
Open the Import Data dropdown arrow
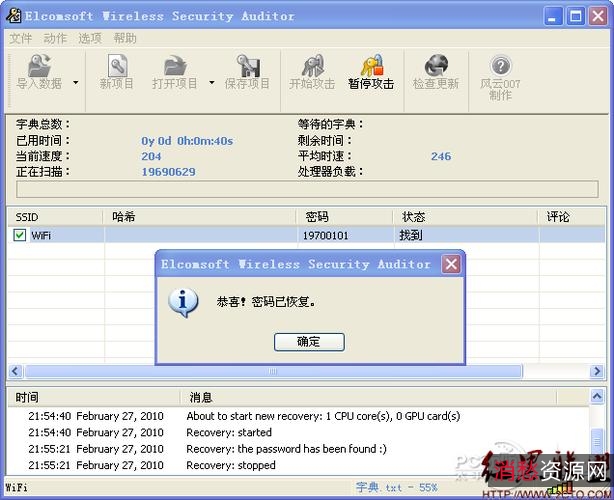point(76,82)
